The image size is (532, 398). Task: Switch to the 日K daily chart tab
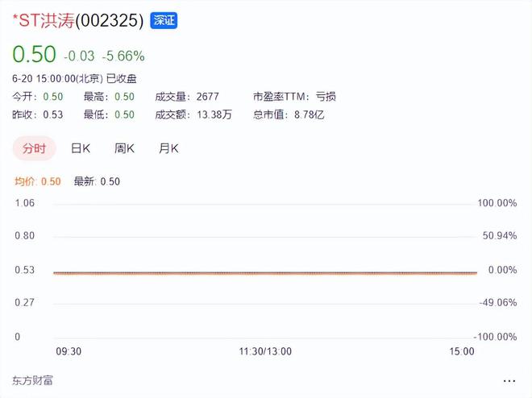tap(81, 148)
